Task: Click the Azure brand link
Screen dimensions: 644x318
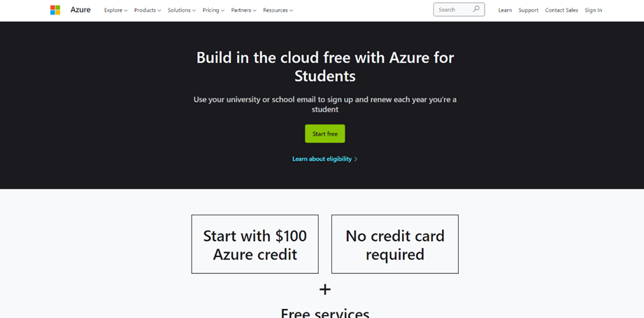Action: click(x=80, y=10)
